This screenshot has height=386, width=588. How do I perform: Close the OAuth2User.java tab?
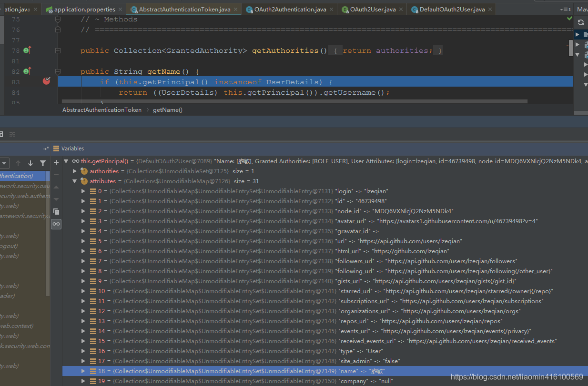tap(402, 9)
